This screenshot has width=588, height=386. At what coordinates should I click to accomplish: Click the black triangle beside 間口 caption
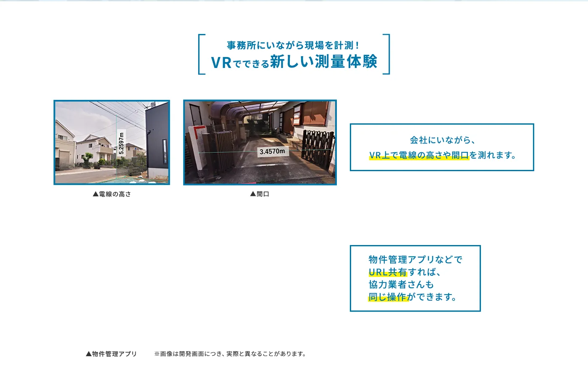tap(253, 194)
